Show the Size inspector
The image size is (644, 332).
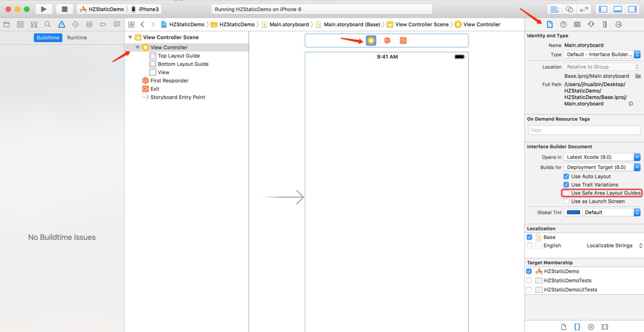pyautogui.click(x=605, y=24)
